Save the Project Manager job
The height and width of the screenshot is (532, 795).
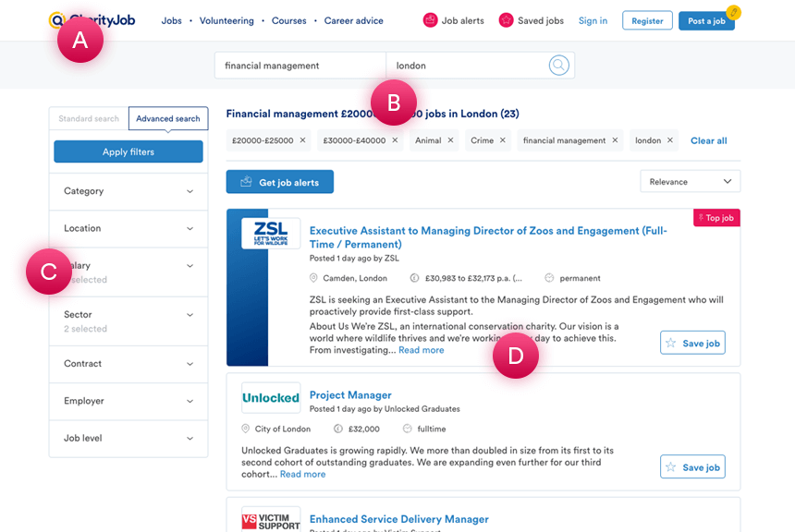pos(692,467)
